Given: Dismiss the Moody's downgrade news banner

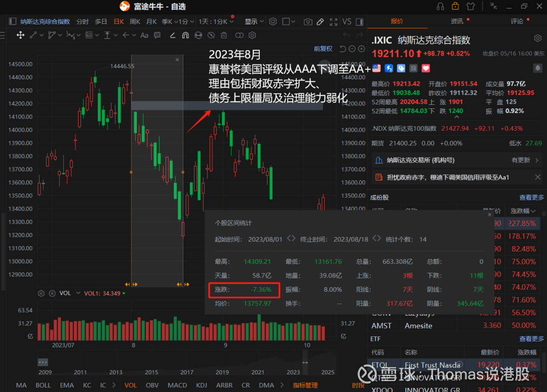Looking at the screenshot, I should coord(537,177).
